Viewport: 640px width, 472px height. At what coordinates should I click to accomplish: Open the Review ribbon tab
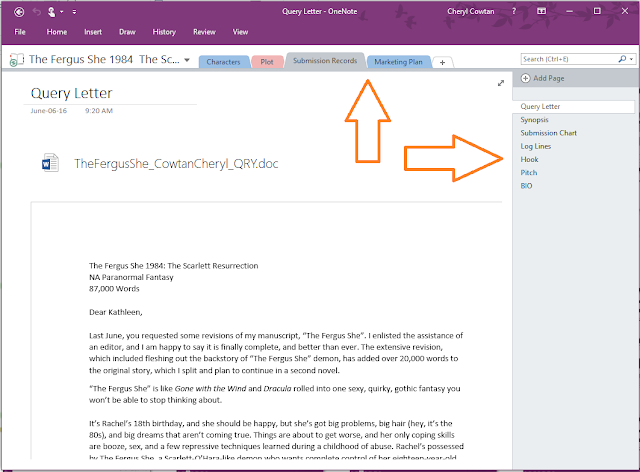click(x=204, y=32)
